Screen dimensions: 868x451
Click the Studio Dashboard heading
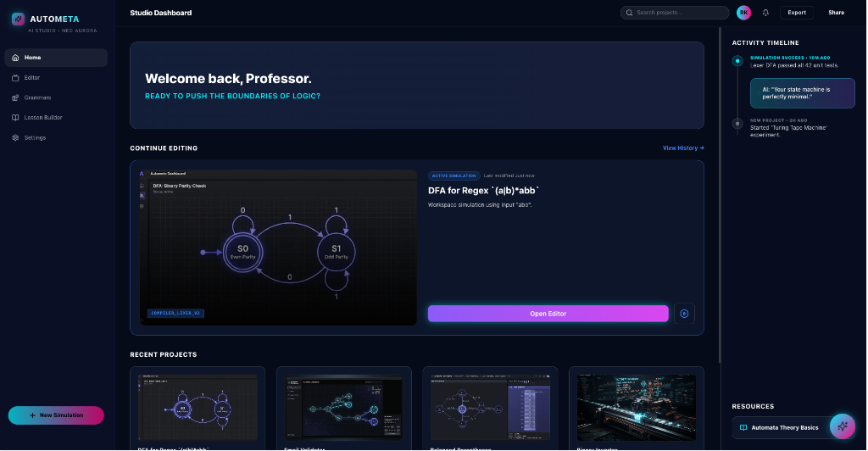point(160,13)
